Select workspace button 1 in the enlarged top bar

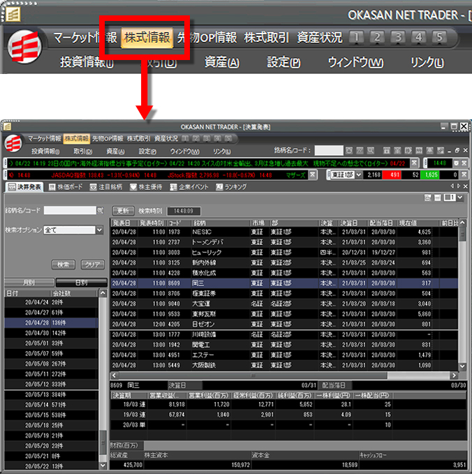357,37
